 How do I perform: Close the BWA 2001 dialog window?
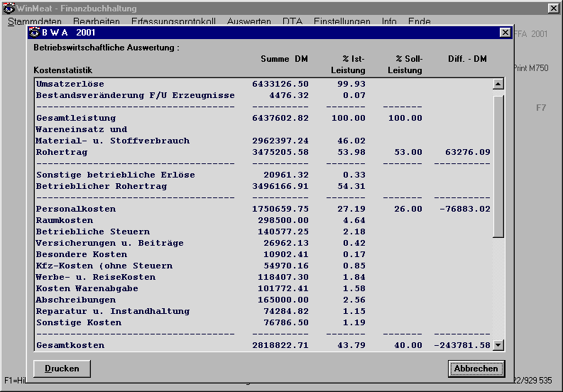coord(505,33)
